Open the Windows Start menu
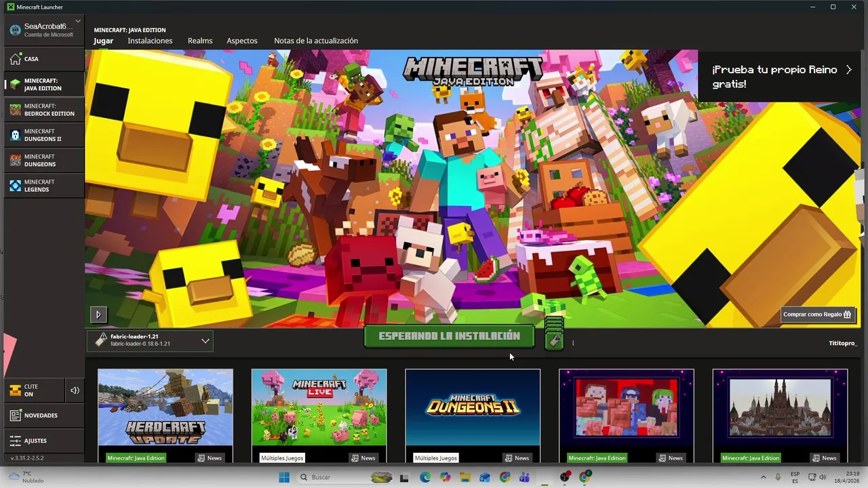 (284, 477)
